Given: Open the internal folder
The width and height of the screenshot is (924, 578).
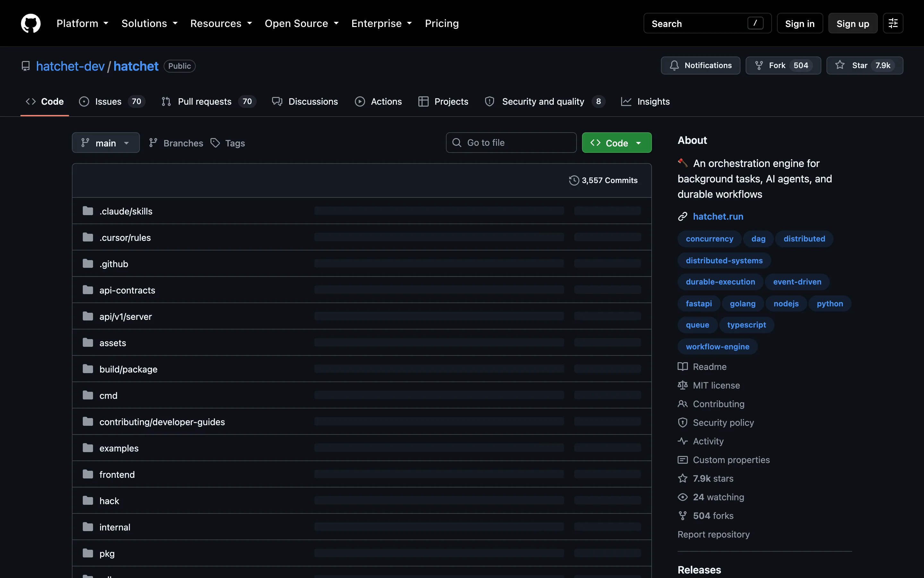Looking at the screenshot, I should pos(115,527).
